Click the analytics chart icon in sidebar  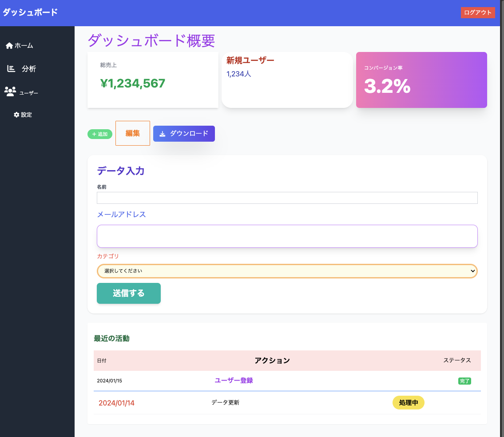11,68
